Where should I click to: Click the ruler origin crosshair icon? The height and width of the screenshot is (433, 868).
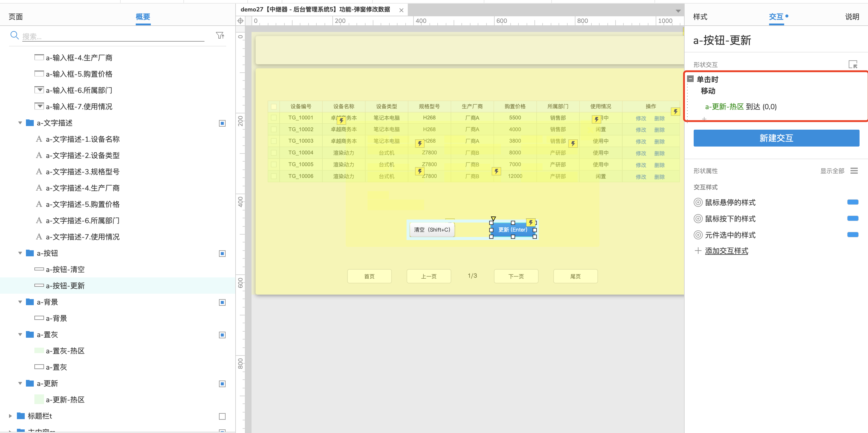coord(240,21)
